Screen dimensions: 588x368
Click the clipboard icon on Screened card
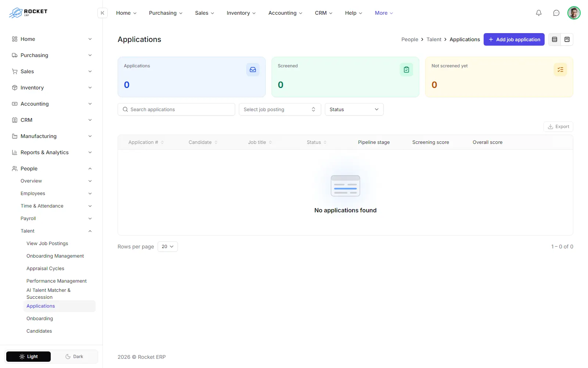point(406,70)
